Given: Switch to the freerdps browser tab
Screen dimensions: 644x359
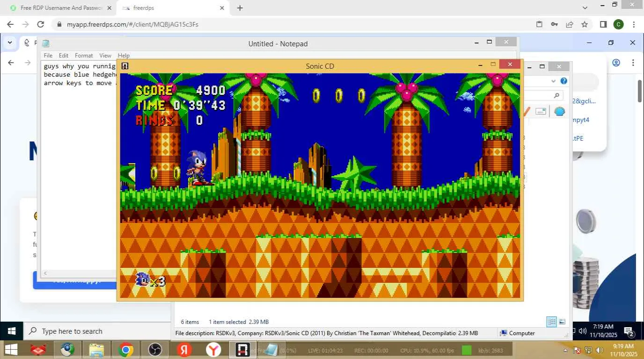Looking at the screenshot, I should tap(172, 8).
